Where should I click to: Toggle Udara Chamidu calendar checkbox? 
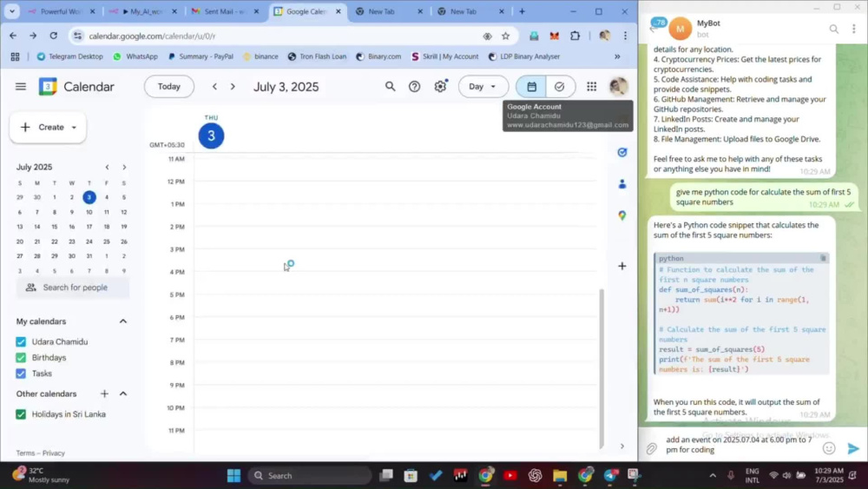pyautogui.click(x=21, y=341)
